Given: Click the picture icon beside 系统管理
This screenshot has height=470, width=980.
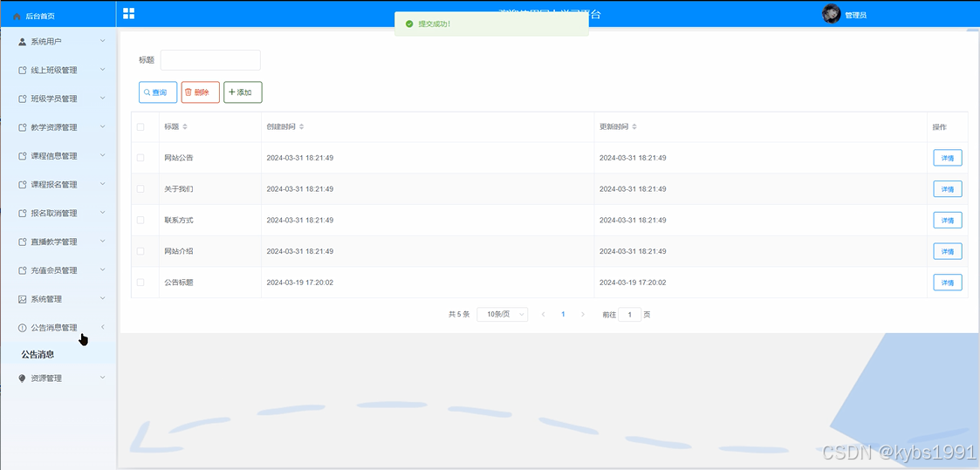Looking at the screenshot, I should 23,300.
